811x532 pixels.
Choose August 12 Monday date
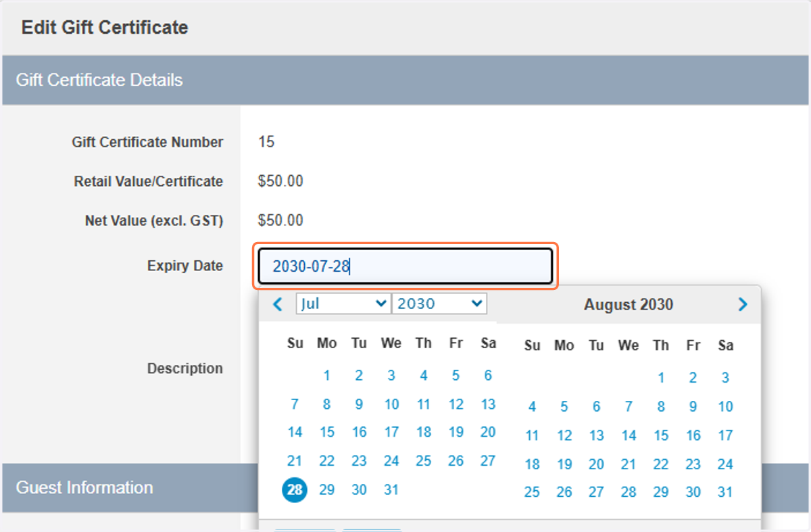(564, 436)
